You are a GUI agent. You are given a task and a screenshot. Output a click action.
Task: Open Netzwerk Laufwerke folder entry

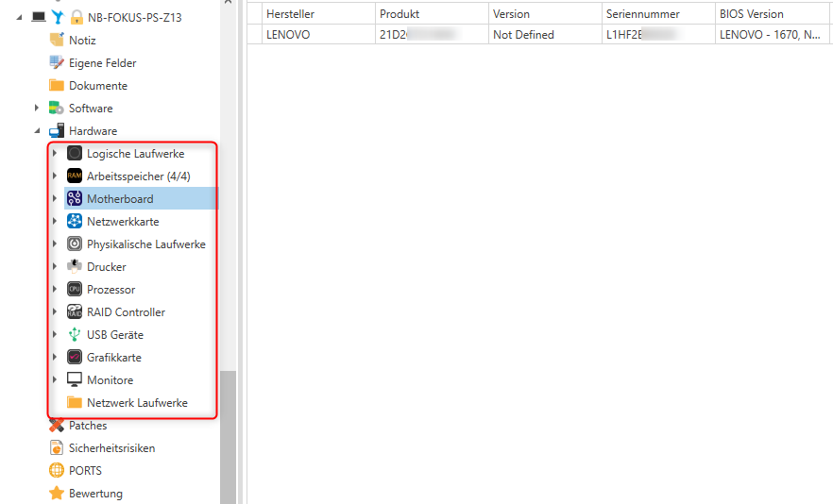pos(137,403)
